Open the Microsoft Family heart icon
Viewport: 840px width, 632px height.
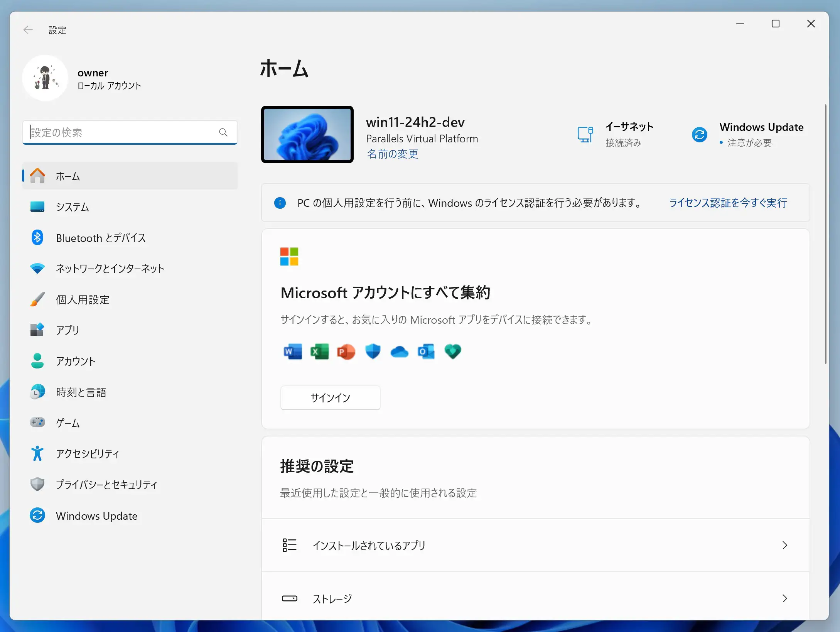click(x=453, y=351)
